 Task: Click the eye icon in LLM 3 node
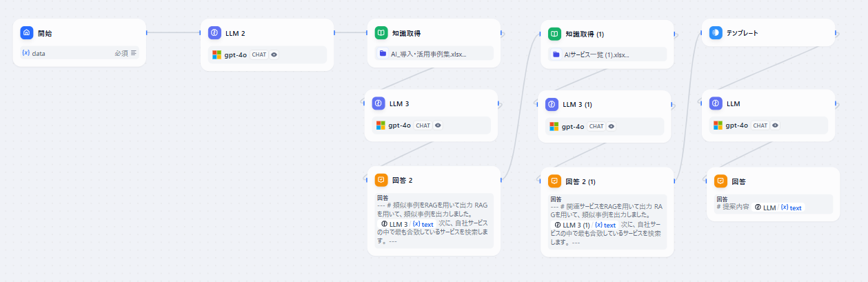pyautogui.click(x=438, y=125)
